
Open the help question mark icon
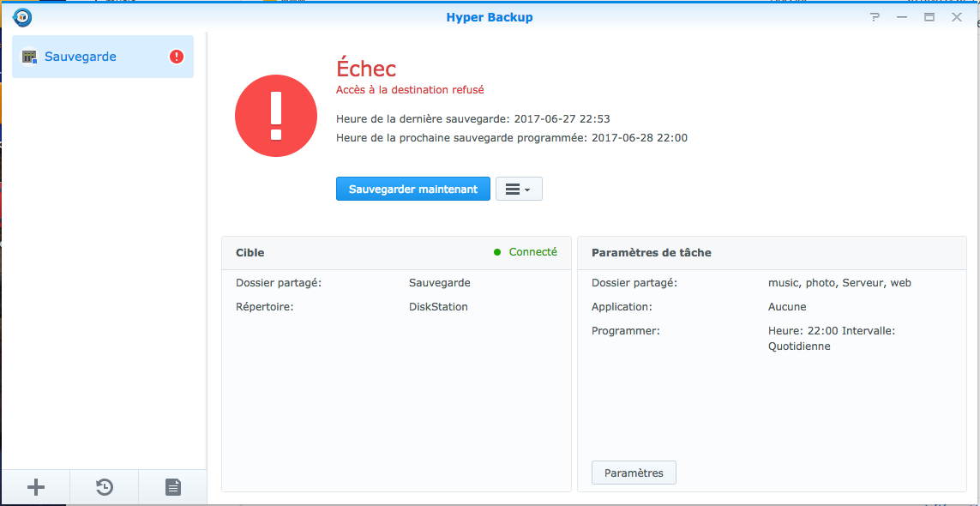click(x=875, y=17)
